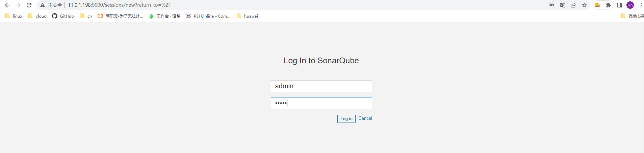Open the saved passwords key icon
644x153 pixels.
click(x=552, y=5)
